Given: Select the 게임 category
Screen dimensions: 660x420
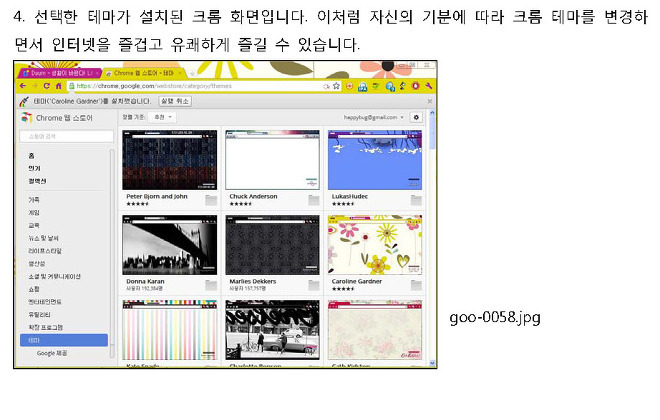Looking at the screenshot, I should 34,213.
